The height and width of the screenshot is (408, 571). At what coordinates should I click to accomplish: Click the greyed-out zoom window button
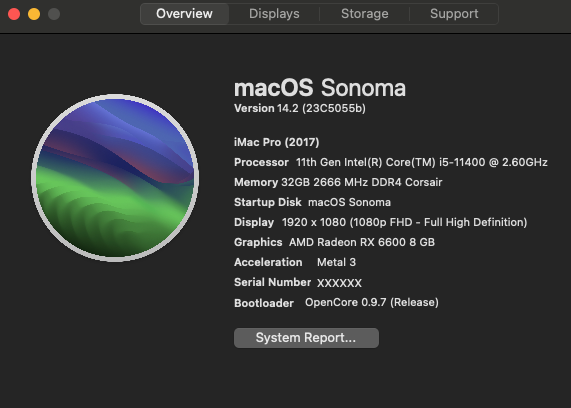(54, 14)
